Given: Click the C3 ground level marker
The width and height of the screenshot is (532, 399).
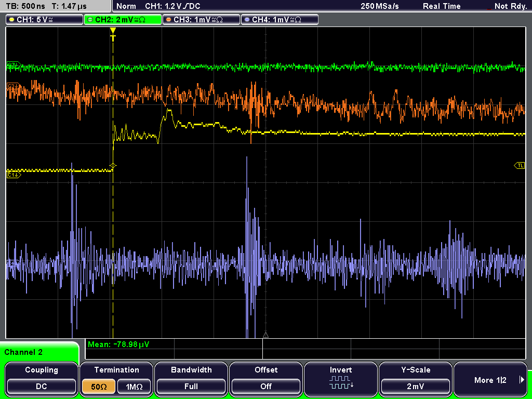Looking at the screenshot, I should pos(14,86).
